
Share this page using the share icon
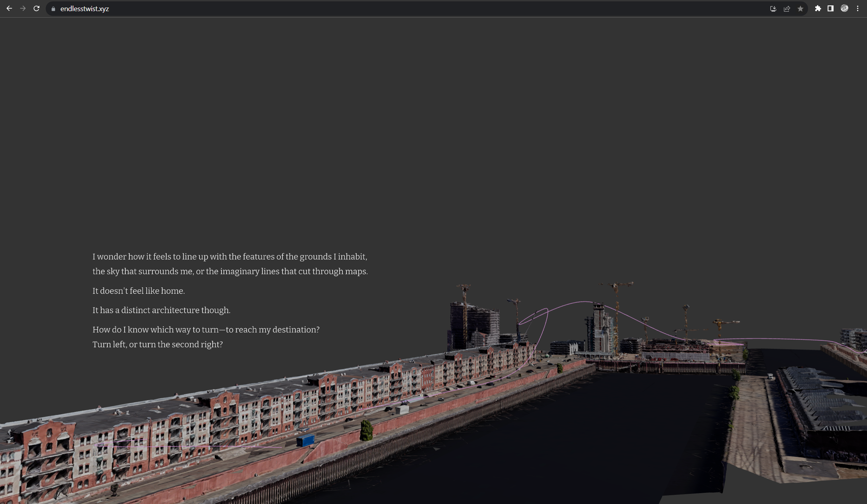pyautogui.click(x=787, y=9)
